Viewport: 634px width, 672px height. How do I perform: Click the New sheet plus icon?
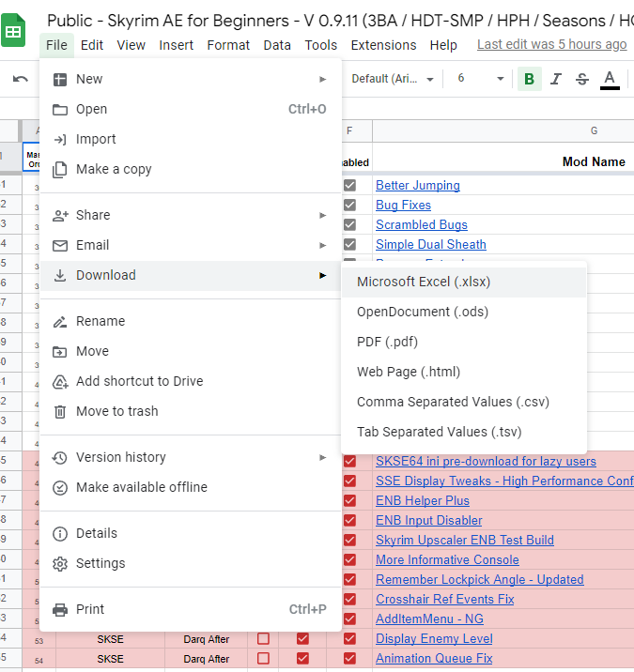tap(59, 79)
